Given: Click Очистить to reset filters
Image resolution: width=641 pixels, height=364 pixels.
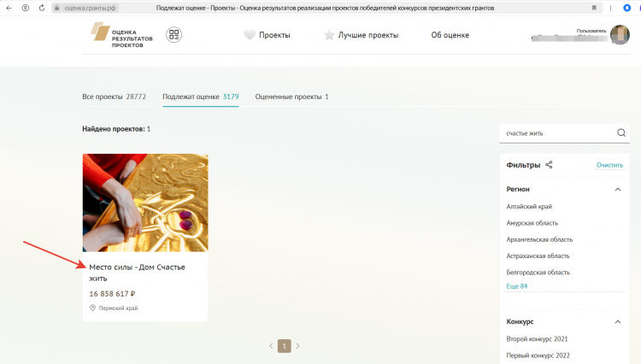Looking at the screenshot, I should click(609, 165).
